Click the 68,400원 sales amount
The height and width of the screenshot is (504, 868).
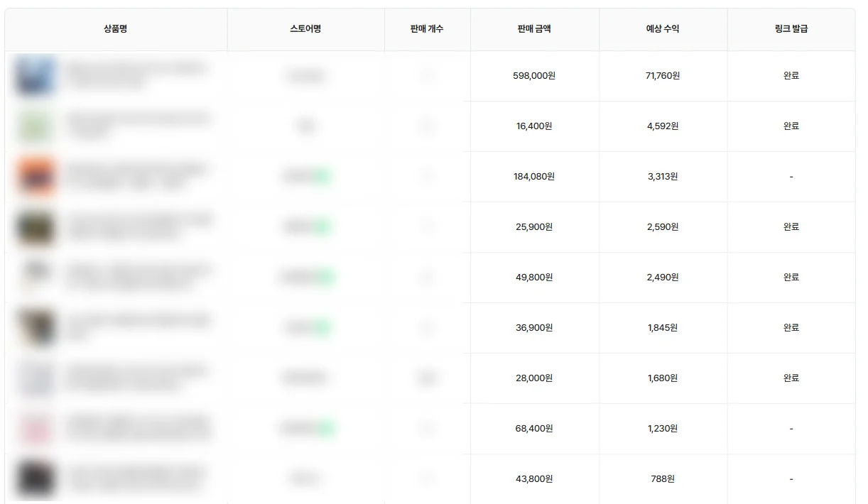tap(534, 428)
